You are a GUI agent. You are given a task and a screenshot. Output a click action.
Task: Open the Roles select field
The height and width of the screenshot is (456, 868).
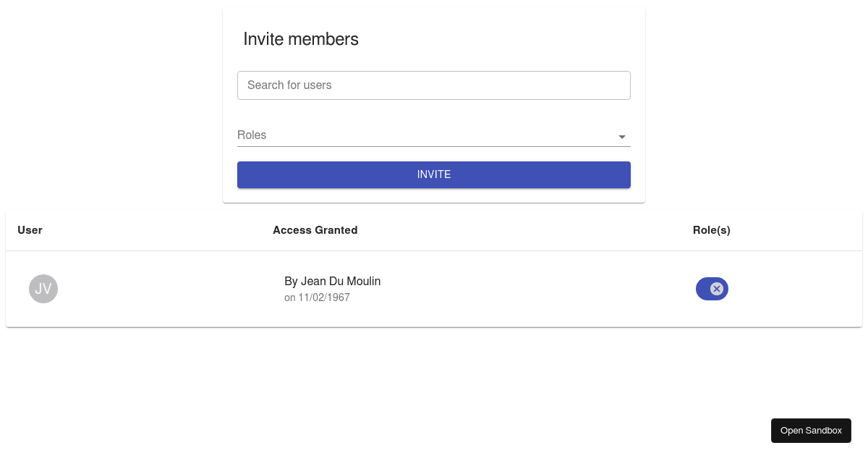point(434,135)
